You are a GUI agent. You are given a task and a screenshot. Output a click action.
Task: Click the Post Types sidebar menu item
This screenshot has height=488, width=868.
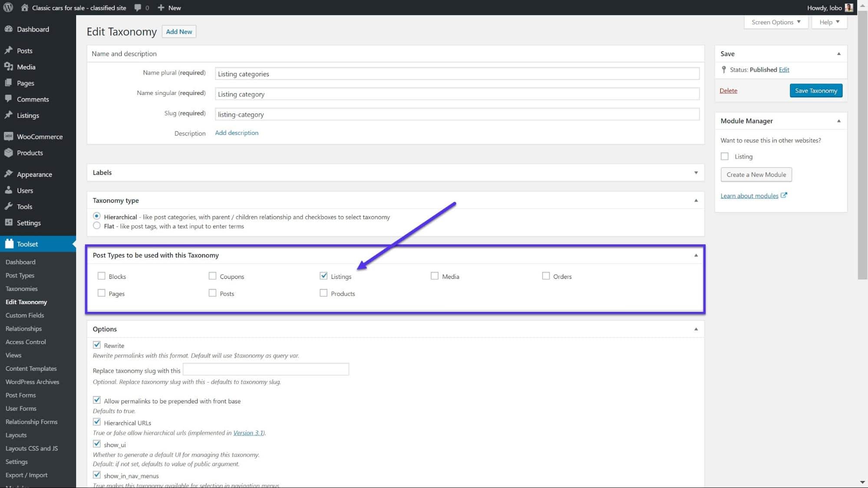(x=20, y=275)
